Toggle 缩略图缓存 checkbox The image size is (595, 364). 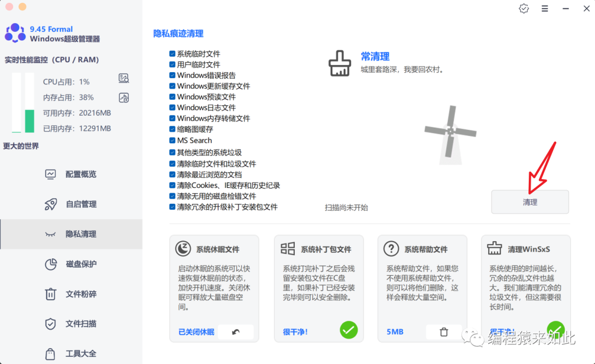[x=172, y=129]
